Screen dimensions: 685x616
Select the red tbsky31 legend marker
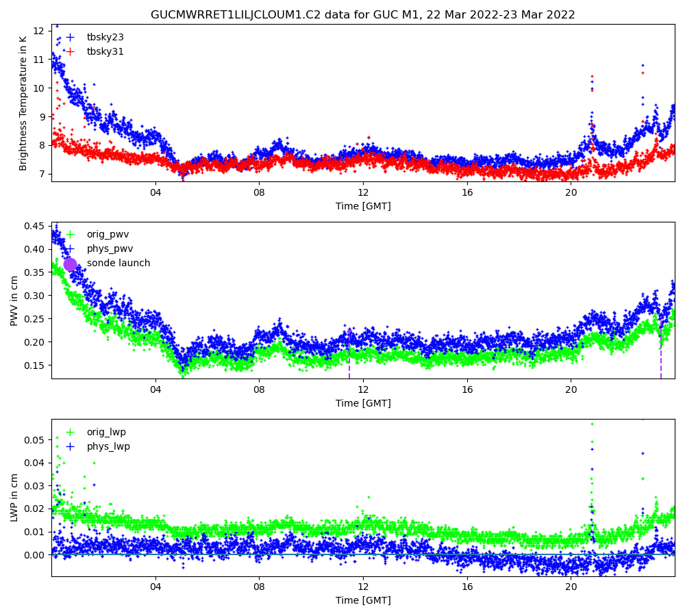(70, 51)
